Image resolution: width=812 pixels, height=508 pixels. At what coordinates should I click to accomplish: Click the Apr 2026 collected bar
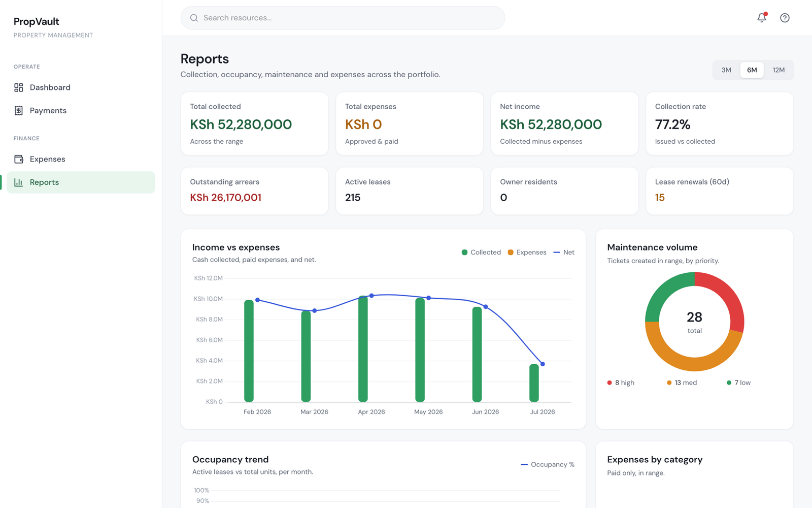point(363,349)
